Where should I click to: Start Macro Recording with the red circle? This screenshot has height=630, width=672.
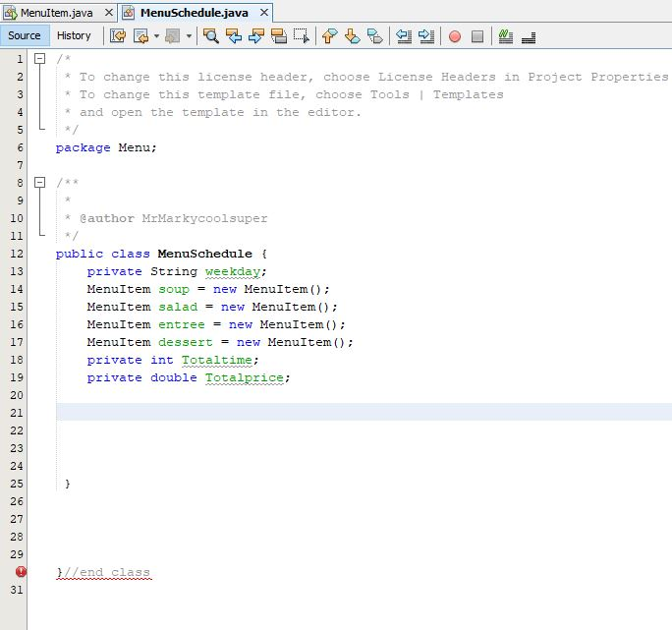pyautogui.click(x=455, y=36)
